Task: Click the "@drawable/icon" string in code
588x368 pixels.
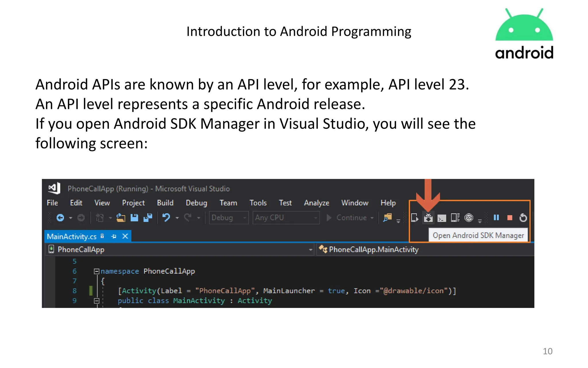Action: point(414,291)
